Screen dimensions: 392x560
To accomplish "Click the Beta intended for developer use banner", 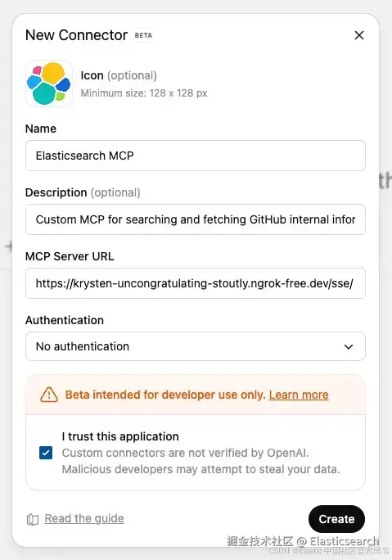I will [196, 395].
